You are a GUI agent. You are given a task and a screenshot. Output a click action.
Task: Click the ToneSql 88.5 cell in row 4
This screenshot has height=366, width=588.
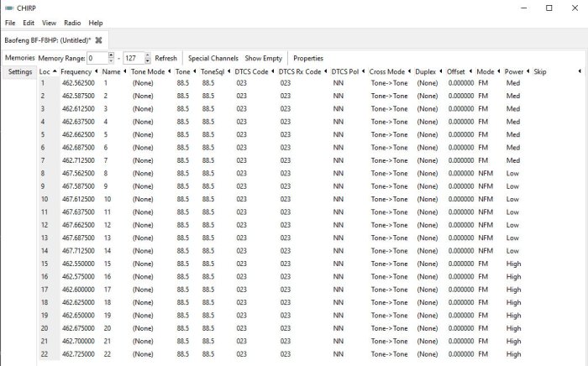click(x=208, y=122)
